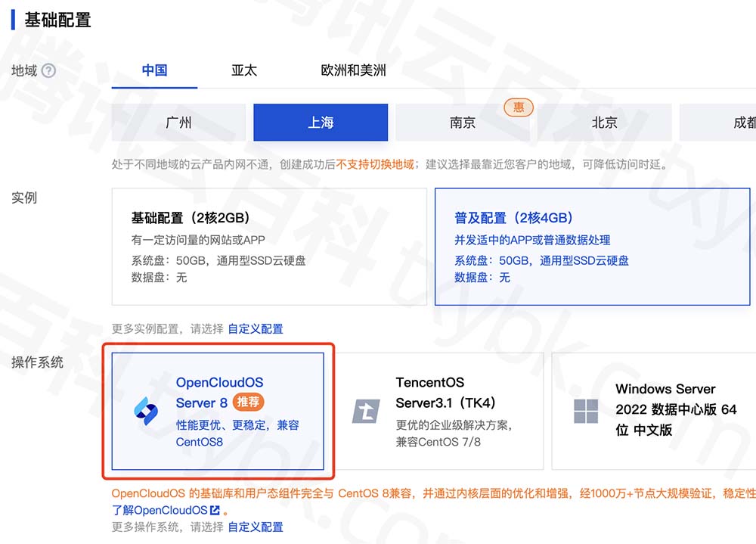The image size is (756, 544).
Task: Click the OpenCloudOS logo icon
Action: click(x=145, y=412)
